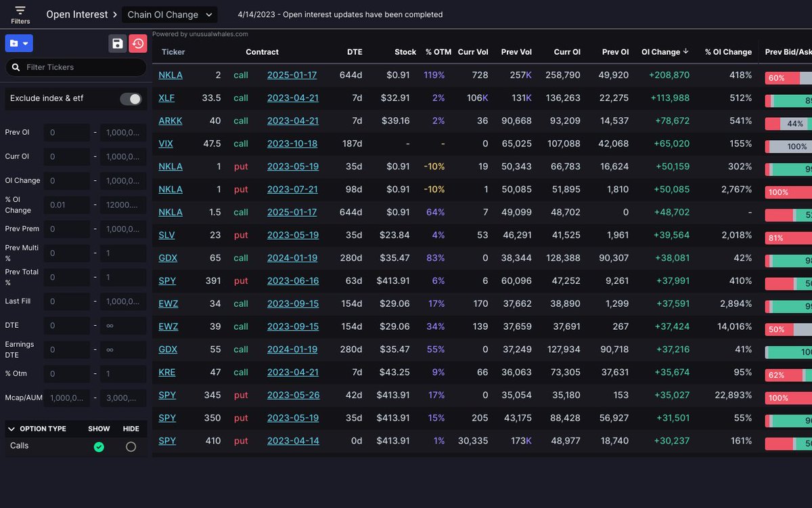The height and width of the screenshot is (508, 812).
Task: Open the KRE ticker link
Action: tap(167, 372)
